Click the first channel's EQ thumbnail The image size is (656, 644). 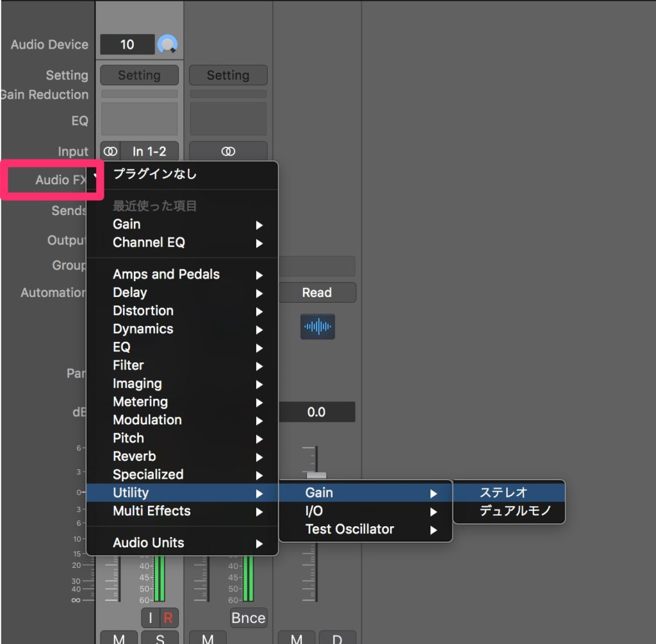click(x=139, y=119)
